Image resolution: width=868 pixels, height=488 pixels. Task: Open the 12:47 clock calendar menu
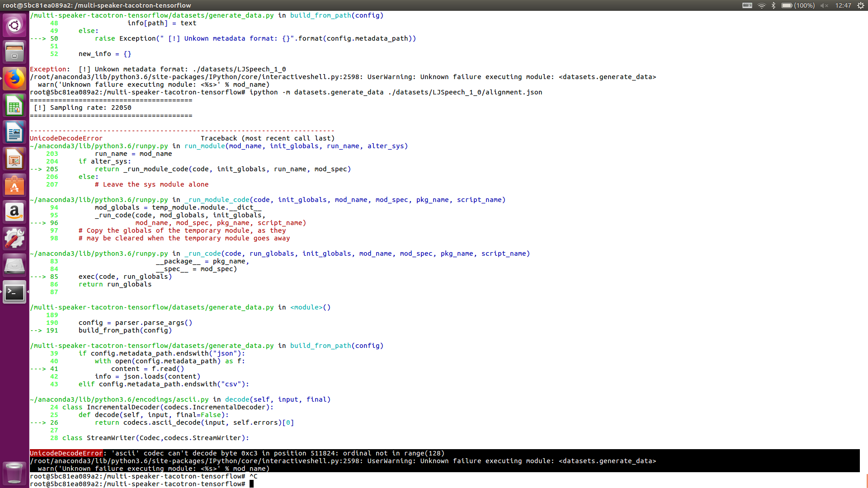click(843, 5)
